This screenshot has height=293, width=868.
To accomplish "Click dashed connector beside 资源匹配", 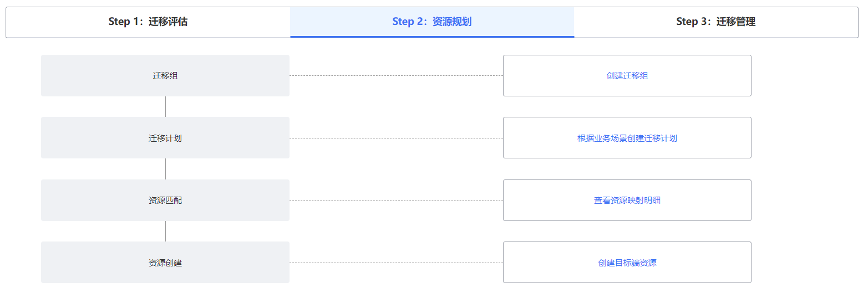I will [x=396, y=200].
